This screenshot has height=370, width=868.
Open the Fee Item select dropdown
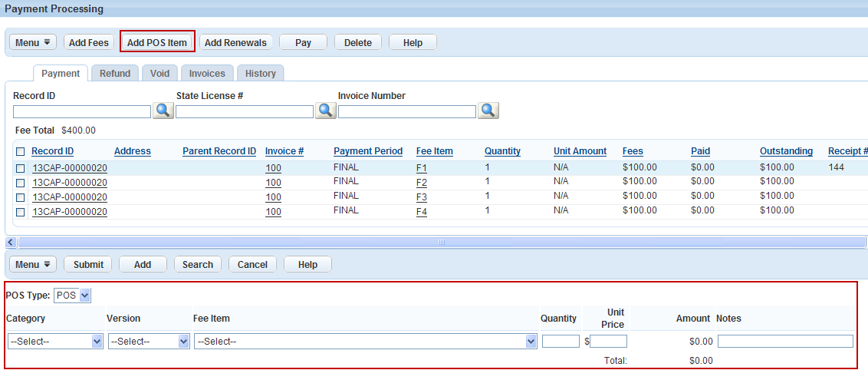tap(365, 342)
